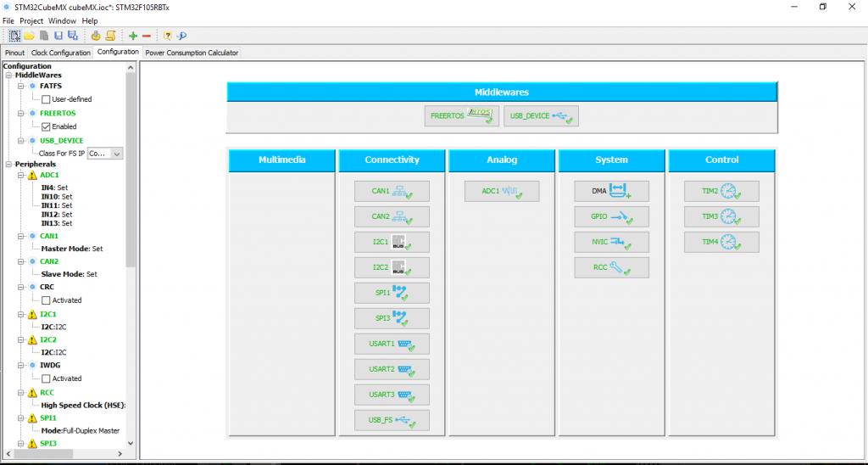Open DMA configuration in System
868x465 pixels.
(612, 191)
